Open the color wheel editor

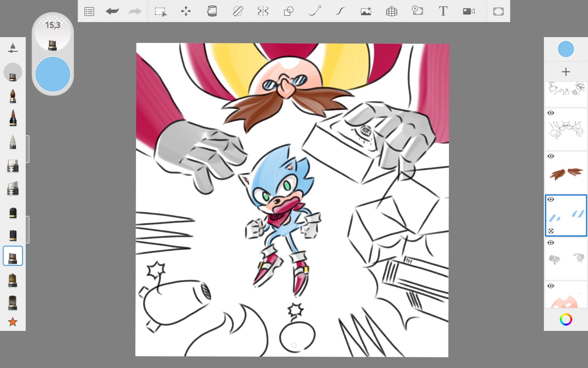coord(566,320)
